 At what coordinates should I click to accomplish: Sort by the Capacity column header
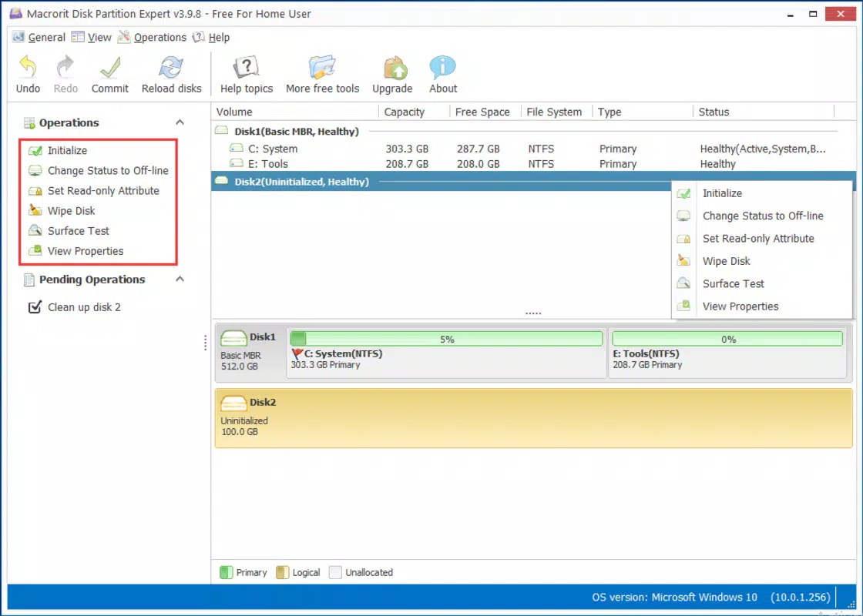[x=415, y=112]
